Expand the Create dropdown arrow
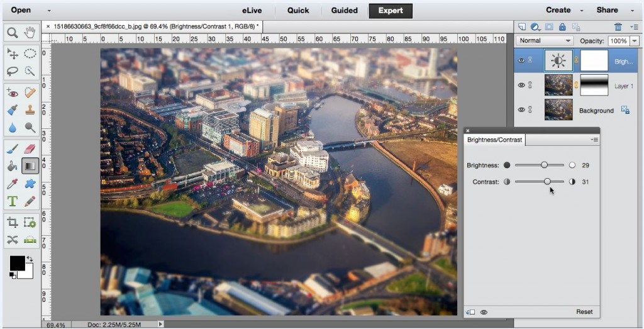The height and width of the screenshot is (329, 644). coord(582,11)
